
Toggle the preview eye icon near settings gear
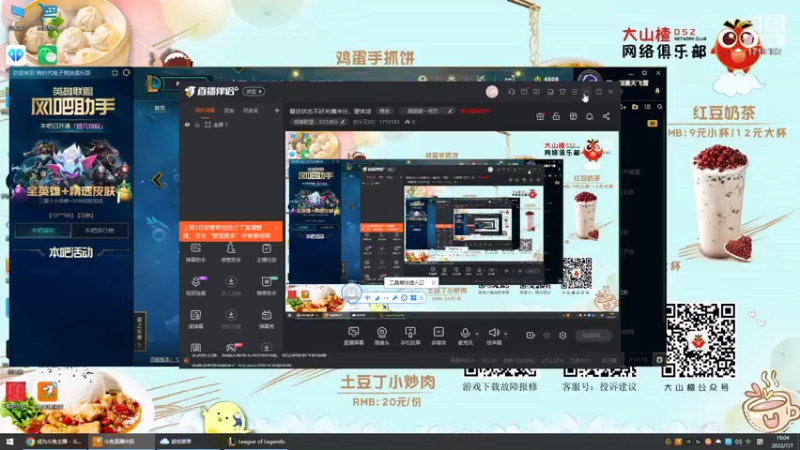pos(546,335)
